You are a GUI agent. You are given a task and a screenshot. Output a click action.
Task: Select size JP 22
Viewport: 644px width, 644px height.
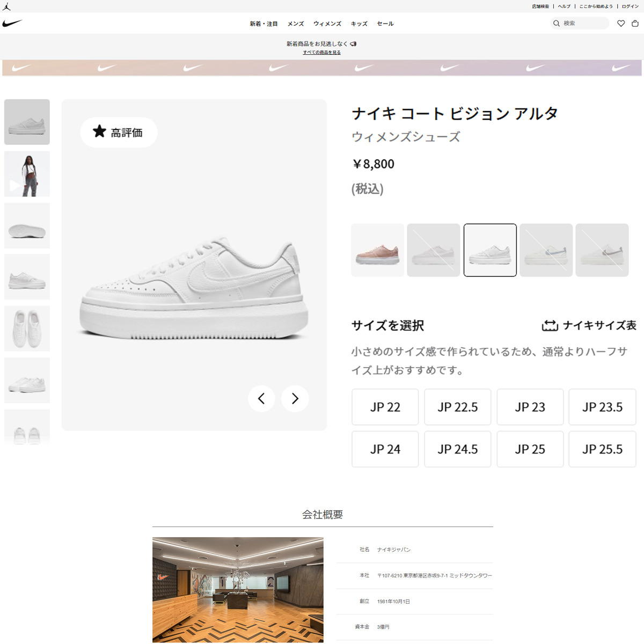(385, 407)
